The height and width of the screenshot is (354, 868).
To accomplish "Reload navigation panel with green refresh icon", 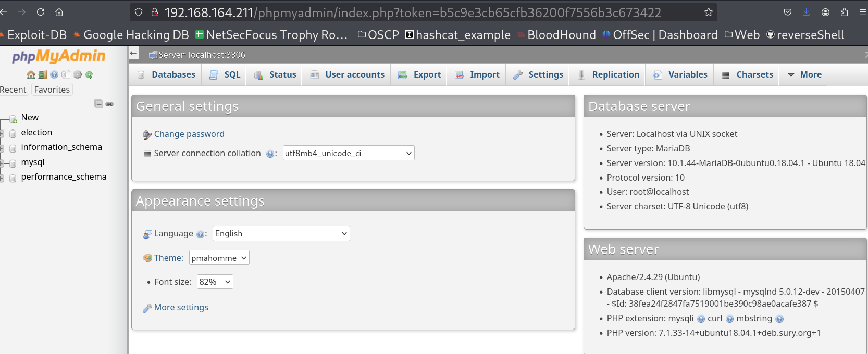I will [x=89, y=75].
